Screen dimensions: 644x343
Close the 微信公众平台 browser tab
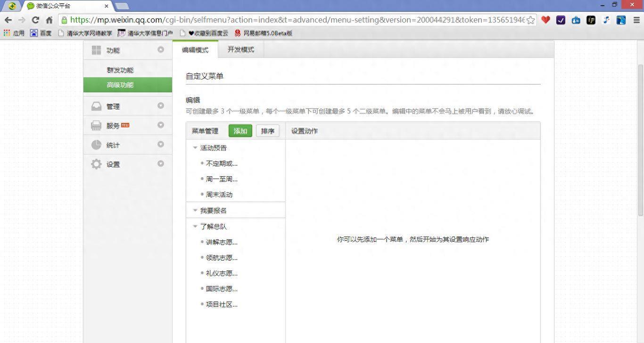(107, 6)
